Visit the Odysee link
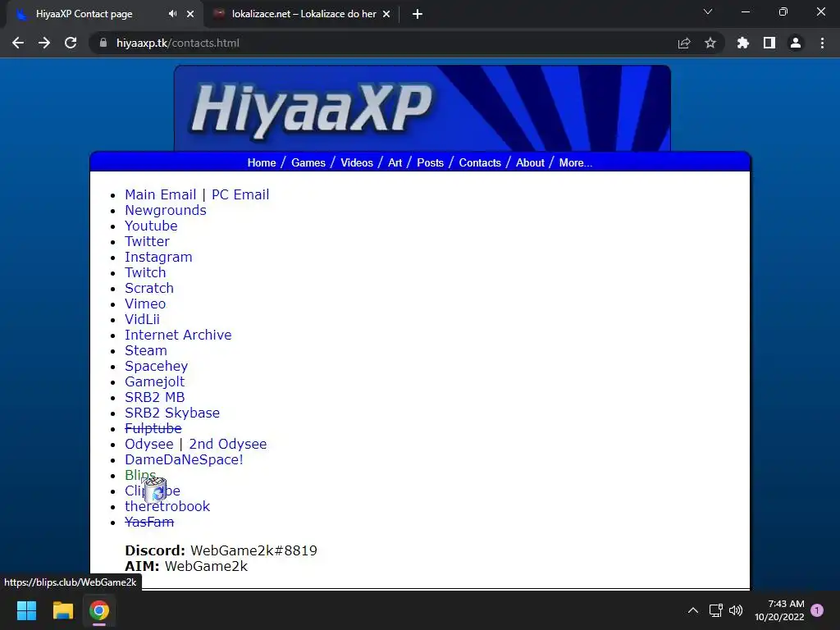The width and height of the screenshot is (840, 630). [x=149, y=444]
